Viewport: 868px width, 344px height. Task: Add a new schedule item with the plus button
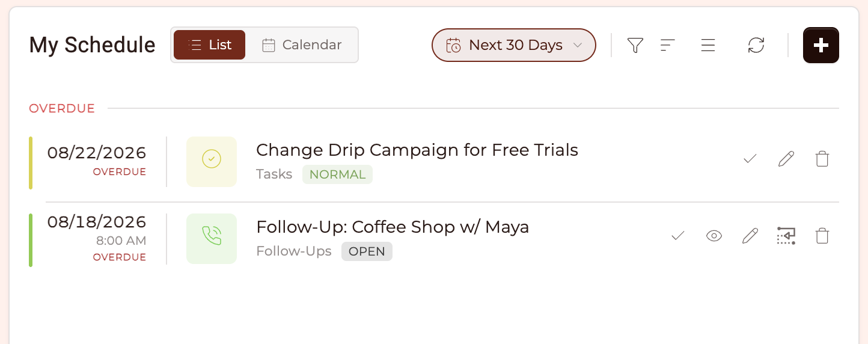tap(821, 45)
